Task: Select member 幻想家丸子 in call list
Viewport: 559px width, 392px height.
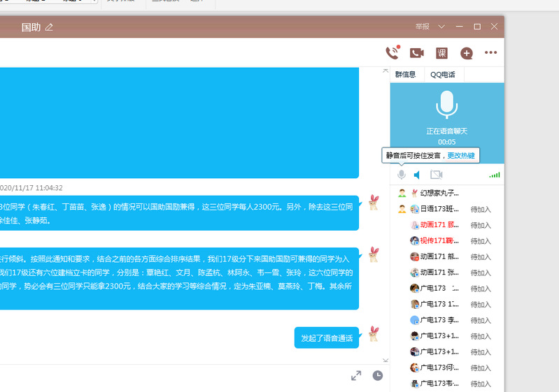Action: coord(439,193)
